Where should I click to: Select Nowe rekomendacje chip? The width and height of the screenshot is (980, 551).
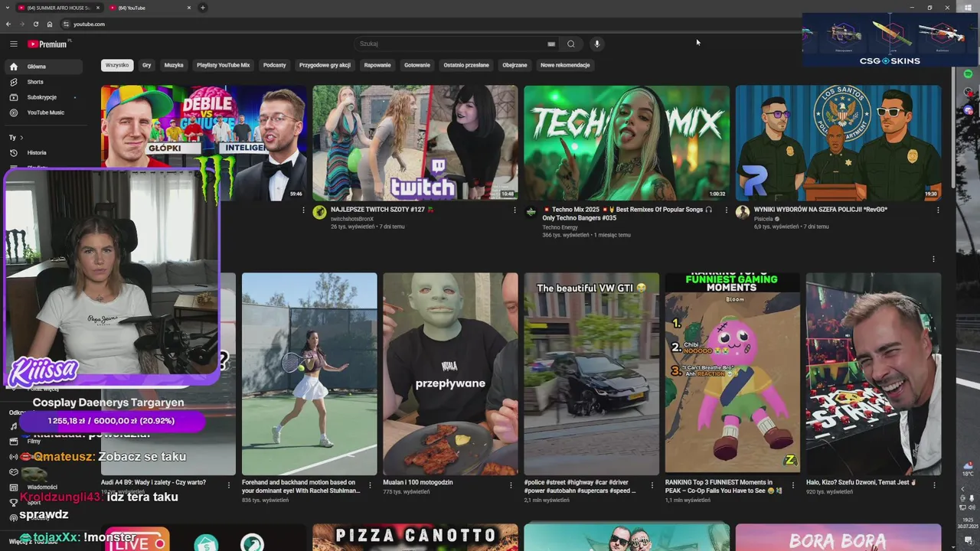(565, 65)
